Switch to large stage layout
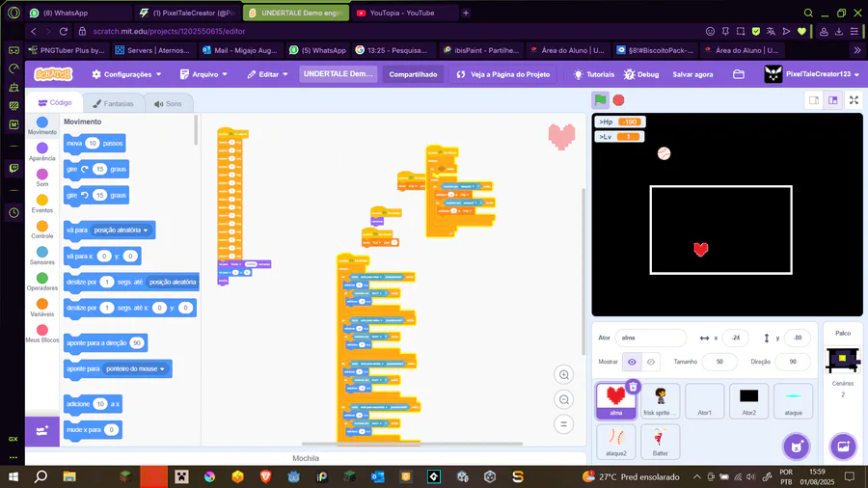The width and height of the screenshot is (868, 488). [832, 100]
